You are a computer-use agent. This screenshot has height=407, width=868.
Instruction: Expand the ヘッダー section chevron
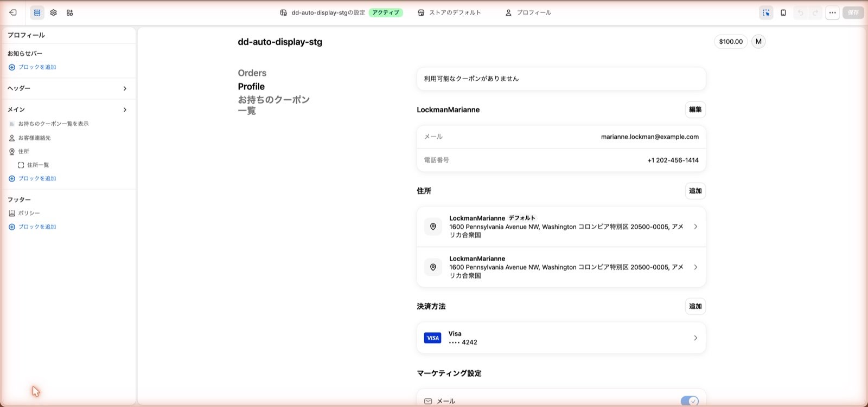[125, 88]
